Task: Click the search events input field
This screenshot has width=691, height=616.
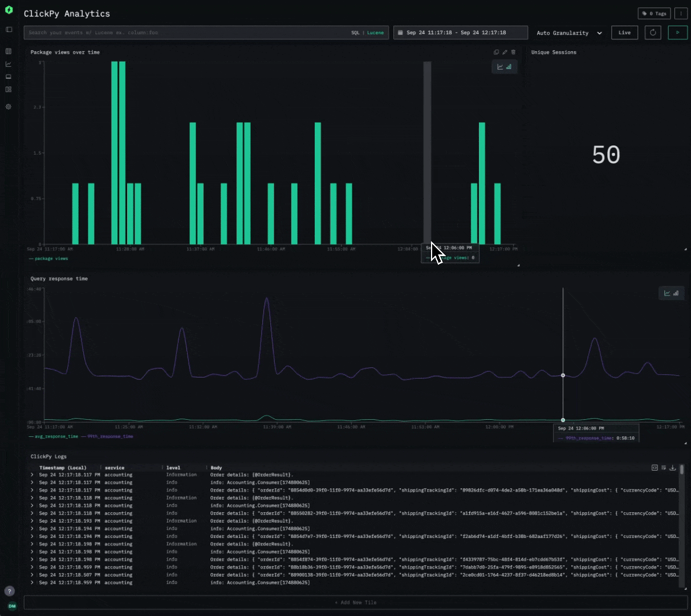Action: (171, 33)
